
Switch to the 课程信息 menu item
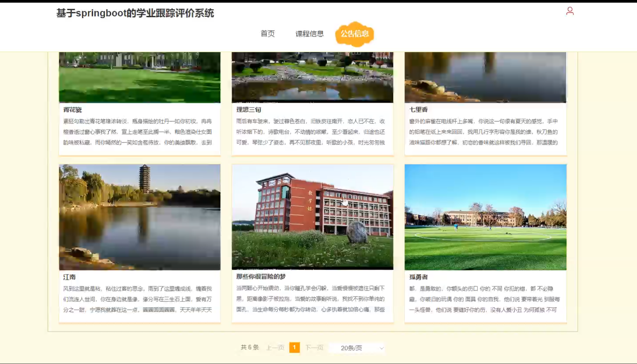309,33
